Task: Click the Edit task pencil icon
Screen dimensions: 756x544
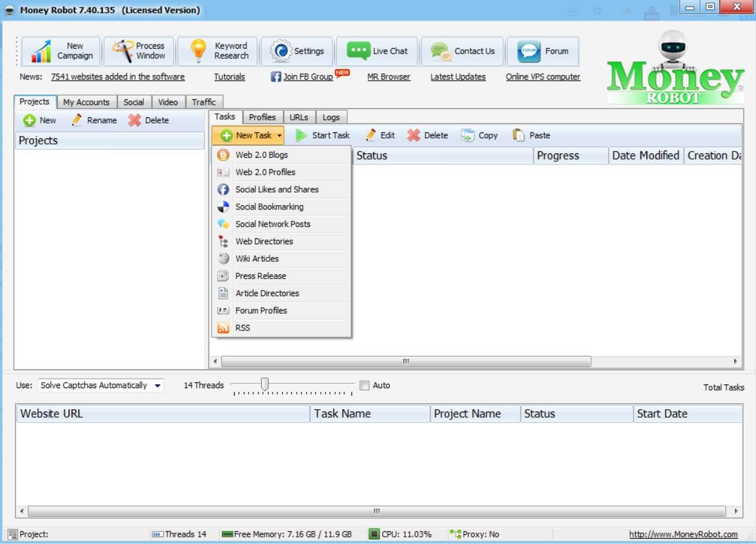Action: click(371, 135)
